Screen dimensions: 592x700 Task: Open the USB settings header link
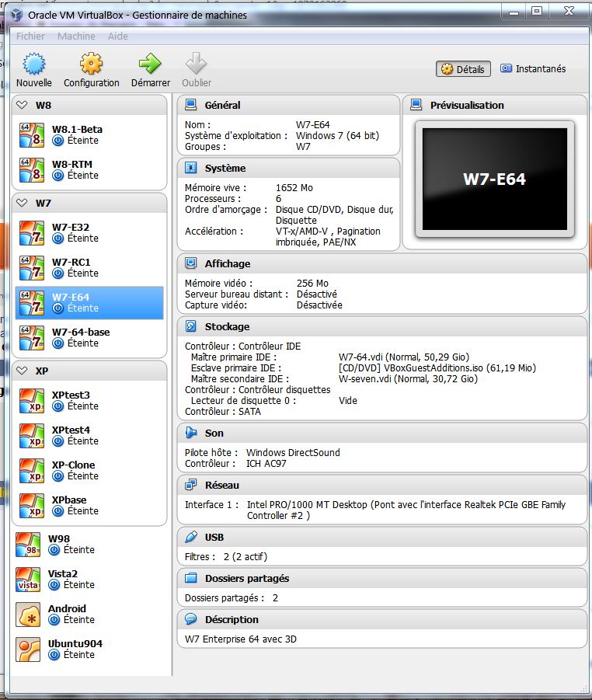214,538
